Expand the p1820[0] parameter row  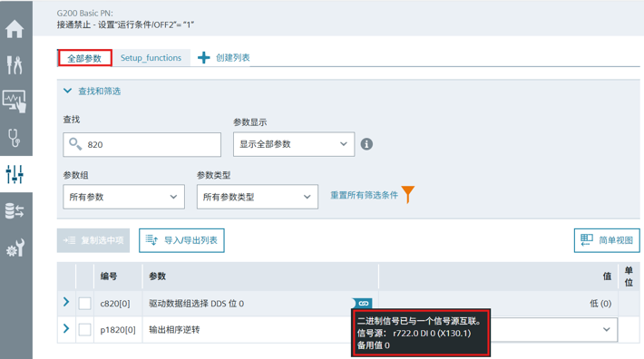[66, 328]
